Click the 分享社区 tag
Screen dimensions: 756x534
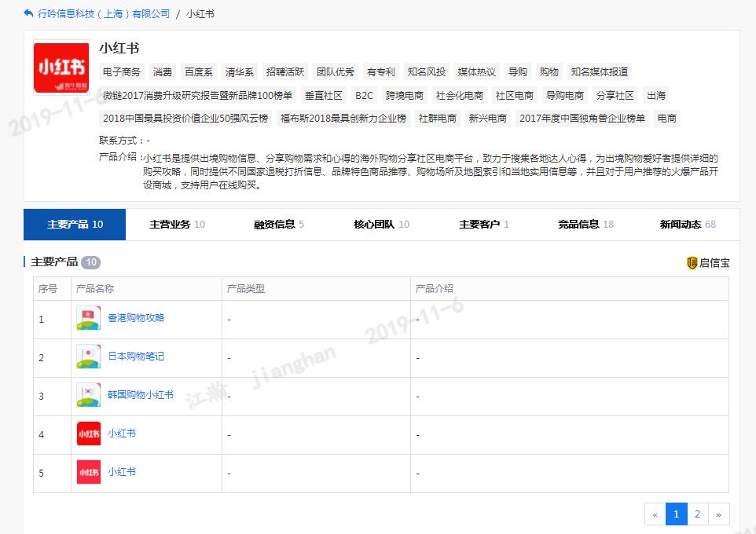[615, 96]
